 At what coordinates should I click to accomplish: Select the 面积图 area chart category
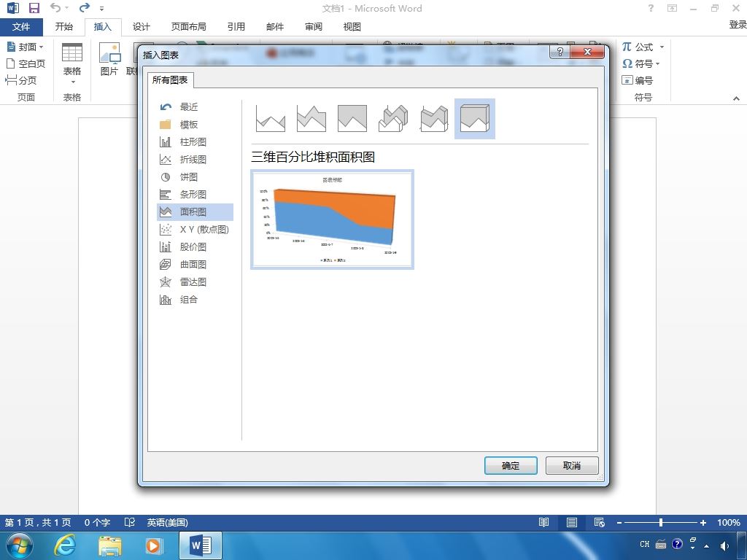[195, 212]
